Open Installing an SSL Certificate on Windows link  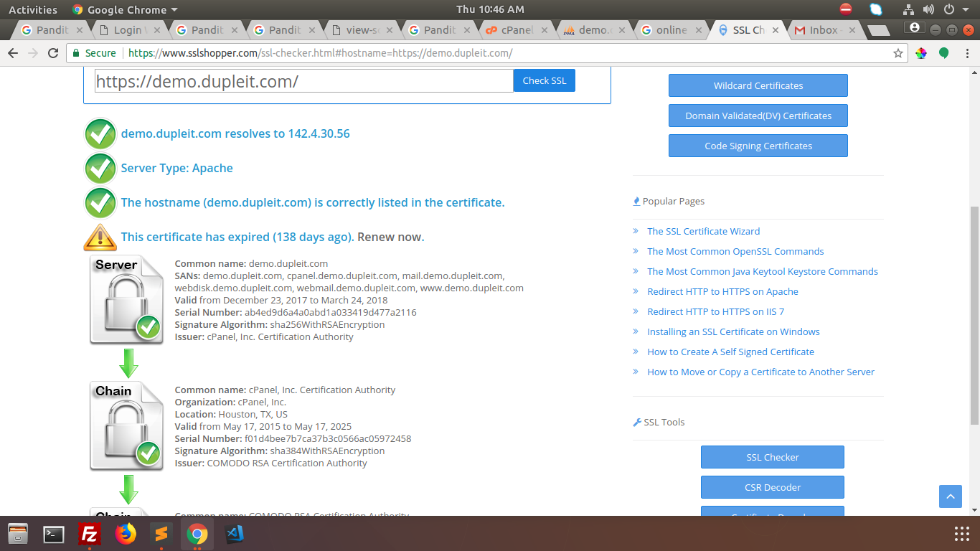point(733,331)
